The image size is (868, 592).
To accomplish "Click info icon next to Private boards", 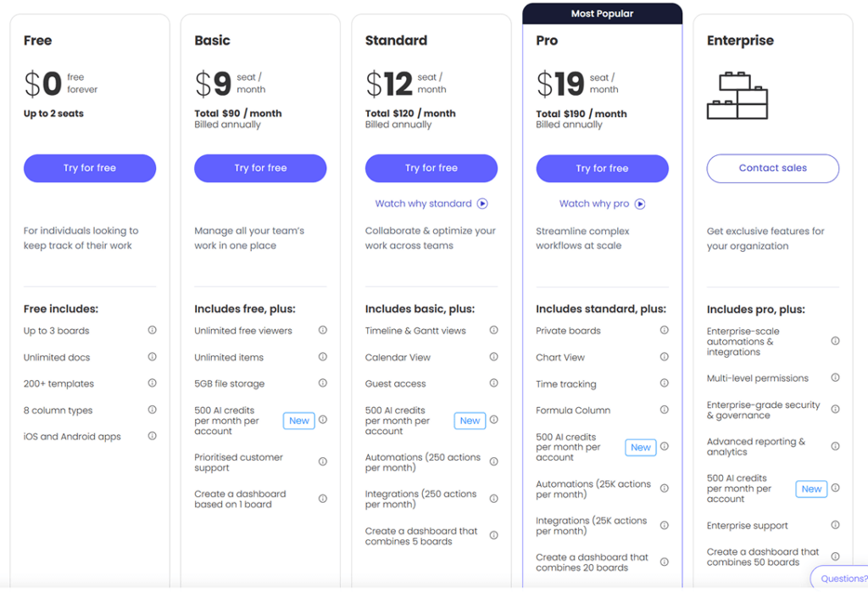I will (665, 331).
